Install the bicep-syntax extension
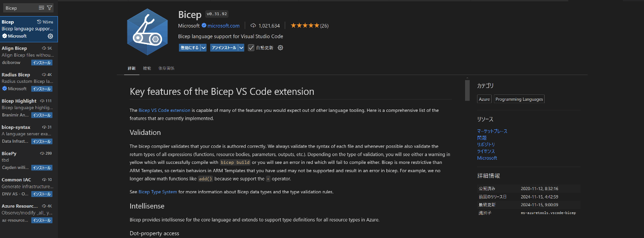The image size is (644, 238). [42, 141]
